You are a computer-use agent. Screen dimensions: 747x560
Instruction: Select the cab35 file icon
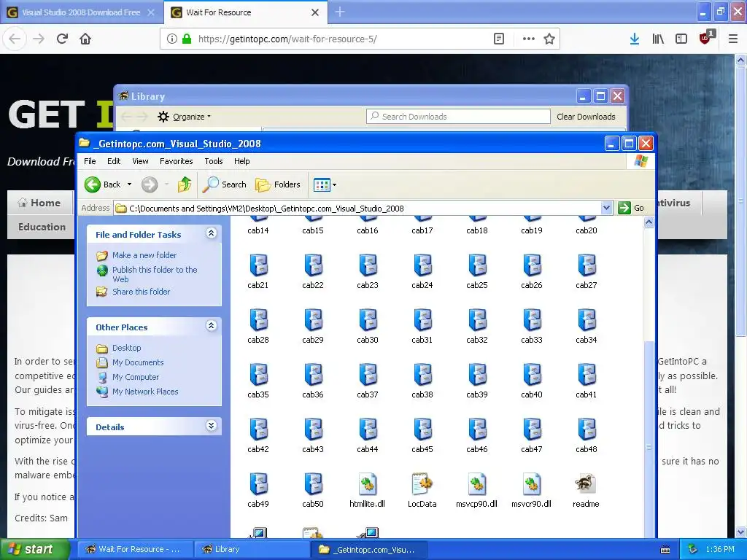coord(258,375)
